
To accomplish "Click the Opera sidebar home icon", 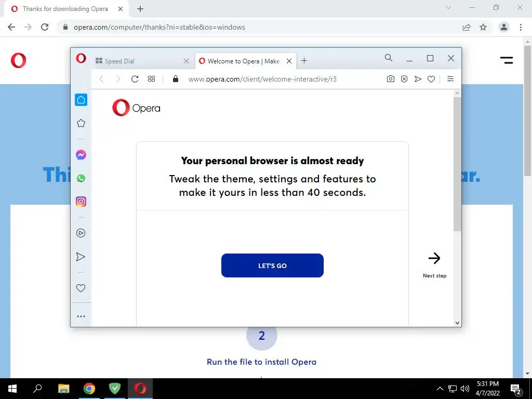I will point(81,100).
